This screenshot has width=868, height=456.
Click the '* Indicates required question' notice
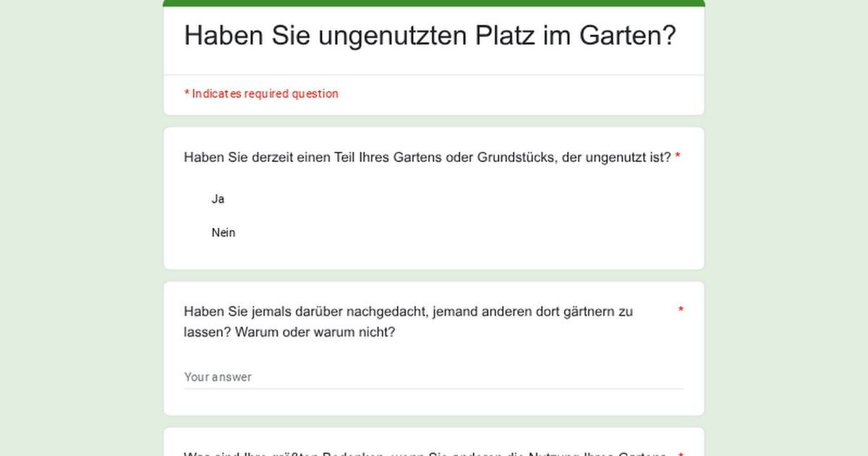(261, 93)
